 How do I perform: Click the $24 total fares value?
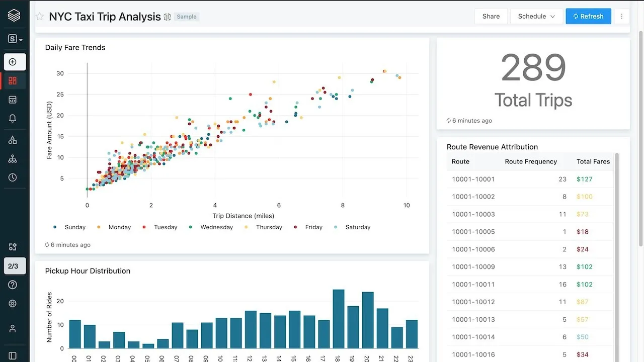(x=583, y=249)
